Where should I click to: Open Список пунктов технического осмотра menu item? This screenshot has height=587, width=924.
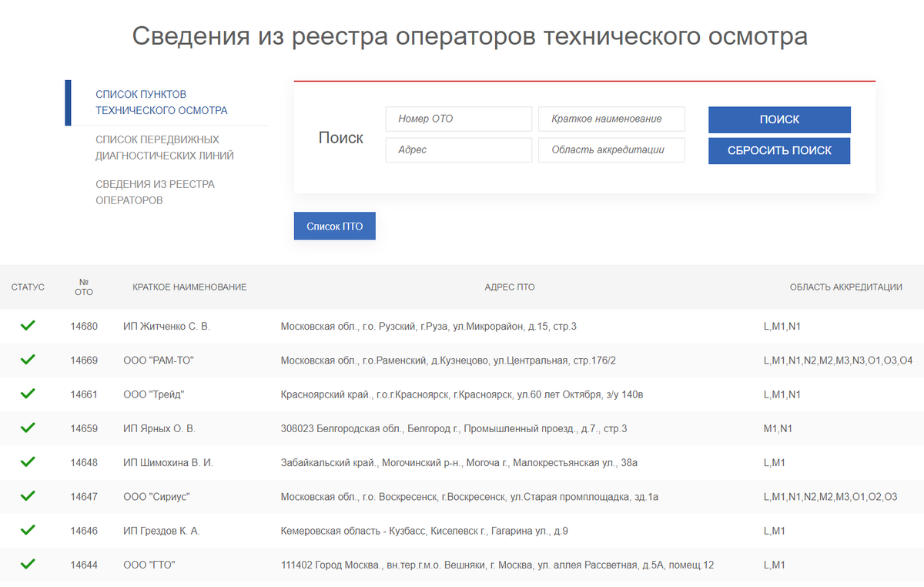tap(162, 102)
